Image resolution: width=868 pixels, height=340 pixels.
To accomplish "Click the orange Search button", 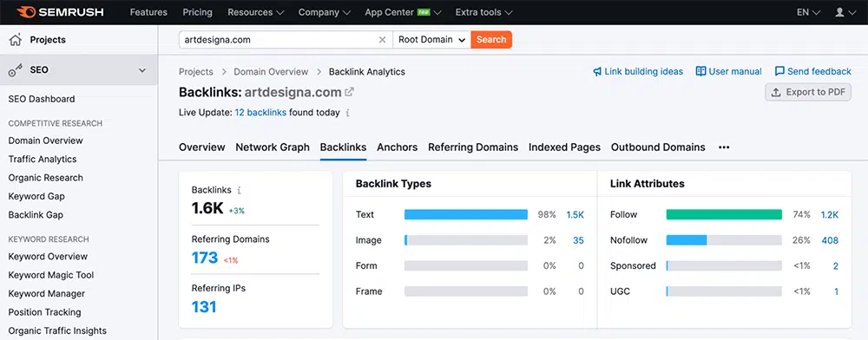I will pyautogui.click(x=491, y=40).
